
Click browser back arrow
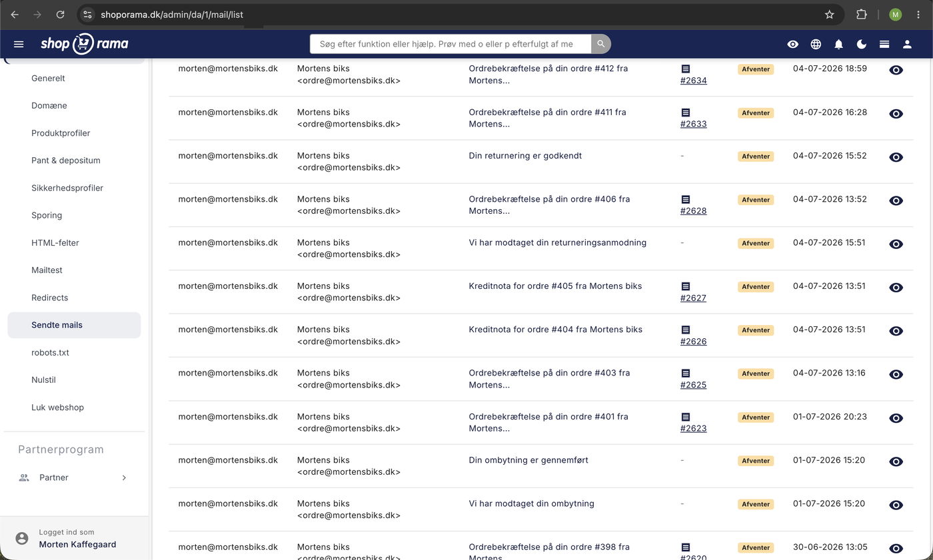click(15, 14)
